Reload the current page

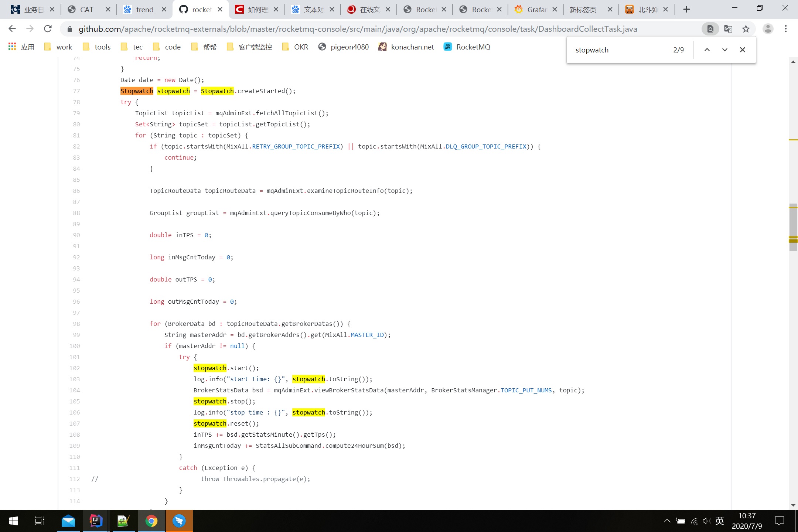pyautogui.click(x=48, y=28)
